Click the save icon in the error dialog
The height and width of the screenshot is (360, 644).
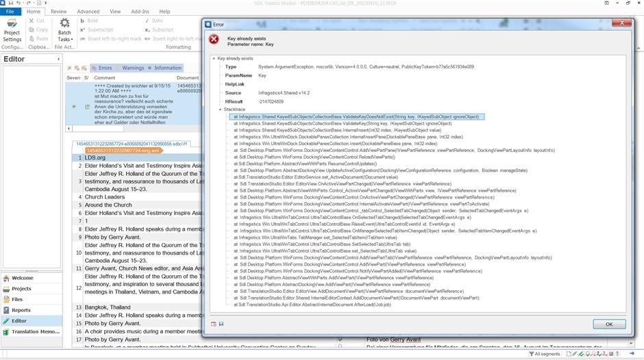click(221, 324)
